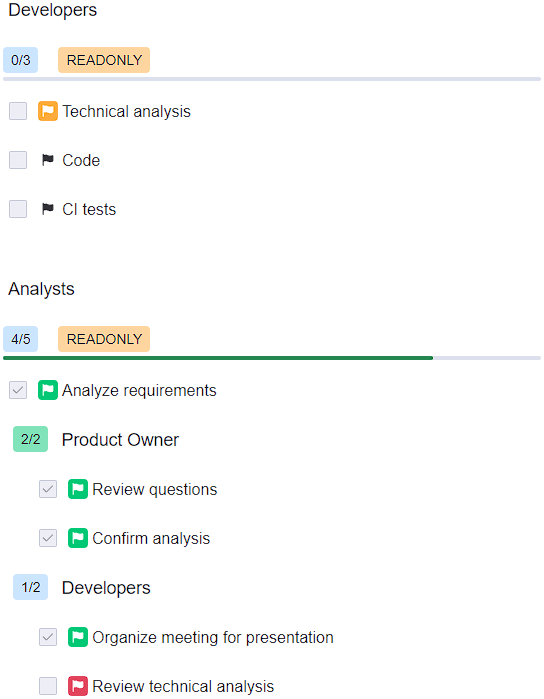Click green flag beside Organize meeting for presentation
The height and width of the screenshot is (699, 544).
78,637
